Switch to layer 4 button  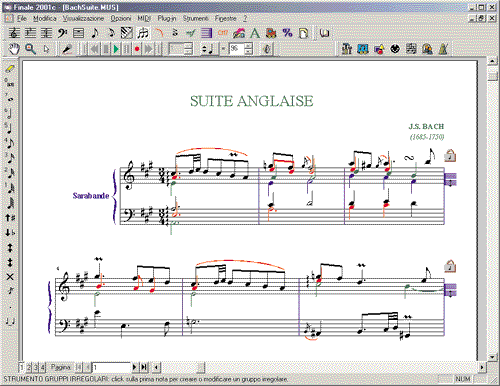43,367
